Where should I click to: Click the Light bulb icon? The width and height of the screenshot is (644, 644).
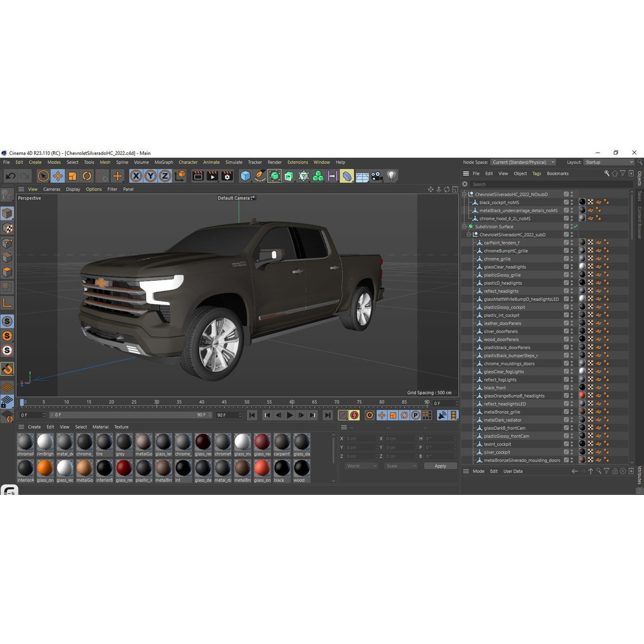pos(391,176)
